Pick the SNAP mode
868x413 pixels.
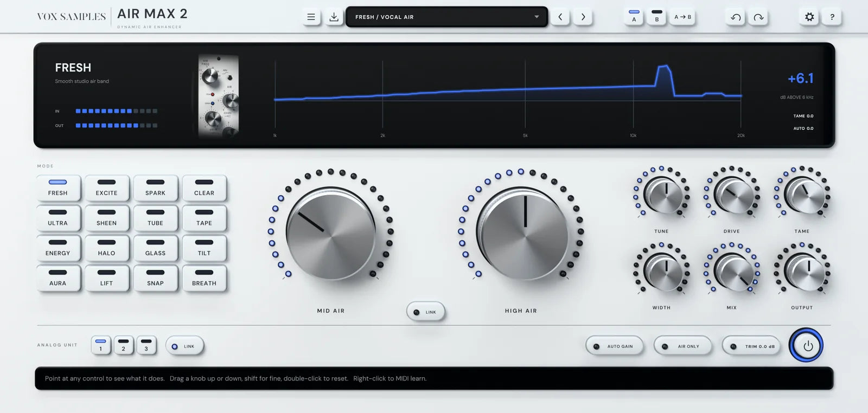(156, 278)
